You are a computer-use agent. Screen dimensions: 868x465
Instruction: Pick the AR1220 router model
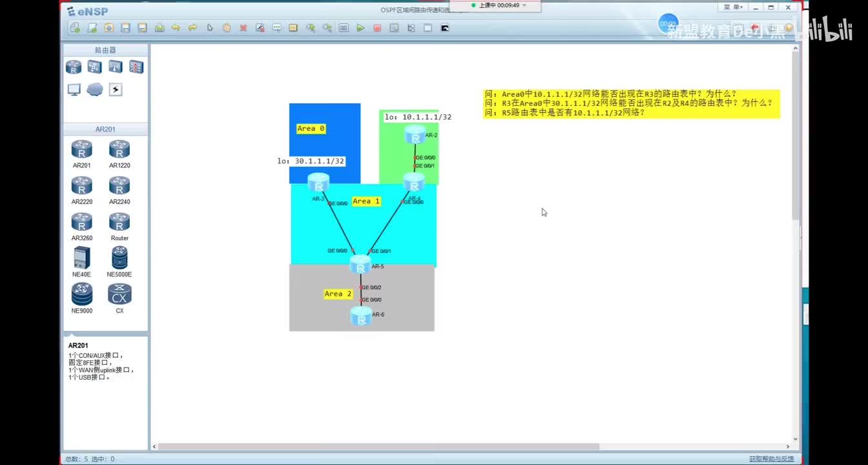[119, 154]
